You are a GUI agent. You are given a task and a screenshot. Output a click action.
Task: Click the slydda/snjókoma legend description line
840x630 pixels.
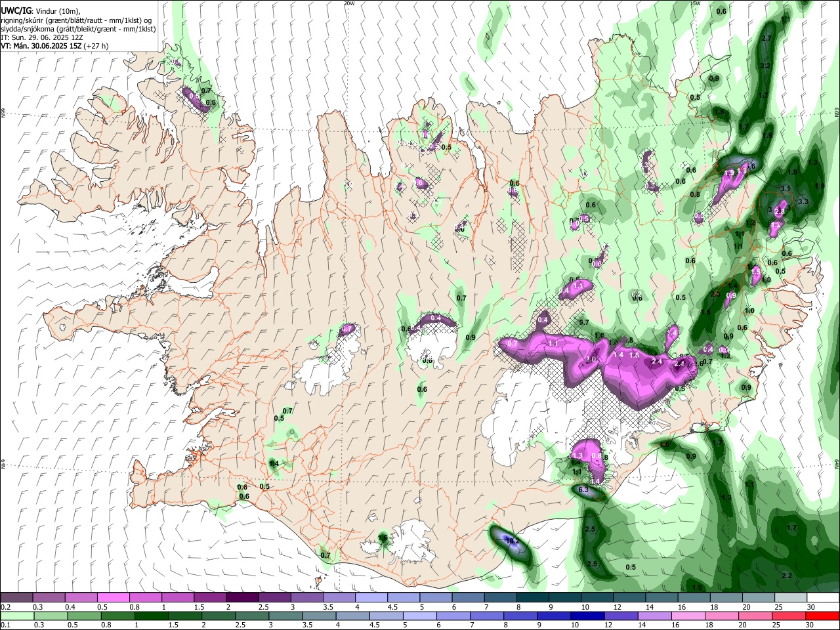point(78,29)
